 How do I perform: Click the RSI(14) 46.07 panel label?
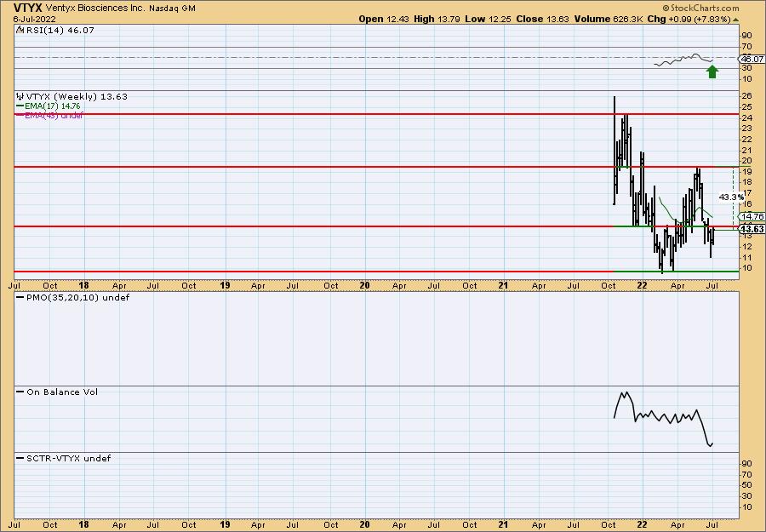[x=60, y=30]
